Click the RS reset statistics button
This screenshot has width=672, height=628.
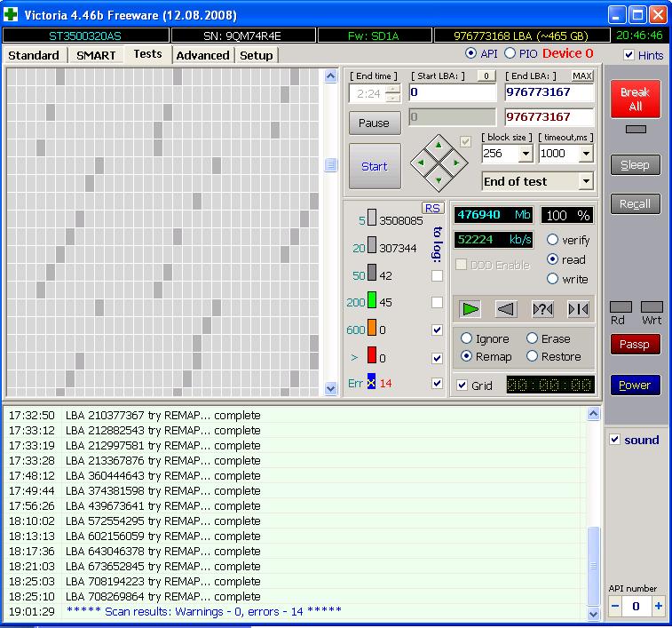click(x=432, y=208)
